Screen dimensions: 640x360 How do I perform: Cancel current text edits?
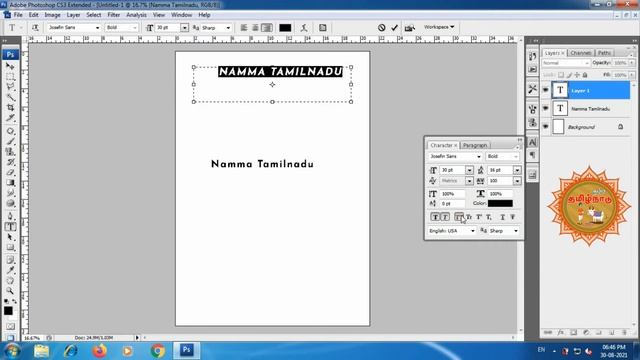point(381,28)
